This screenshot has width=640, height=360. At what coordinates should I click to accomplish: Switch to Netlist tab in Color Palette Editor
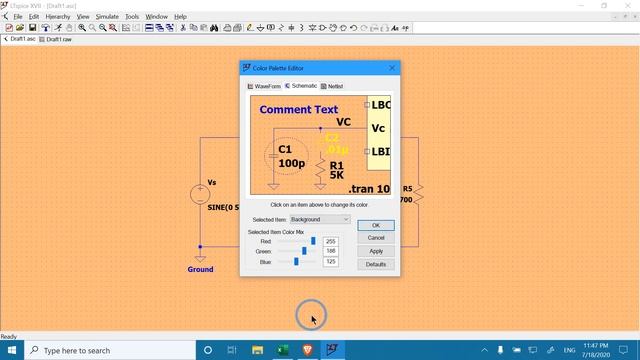[x=332, y=86]
